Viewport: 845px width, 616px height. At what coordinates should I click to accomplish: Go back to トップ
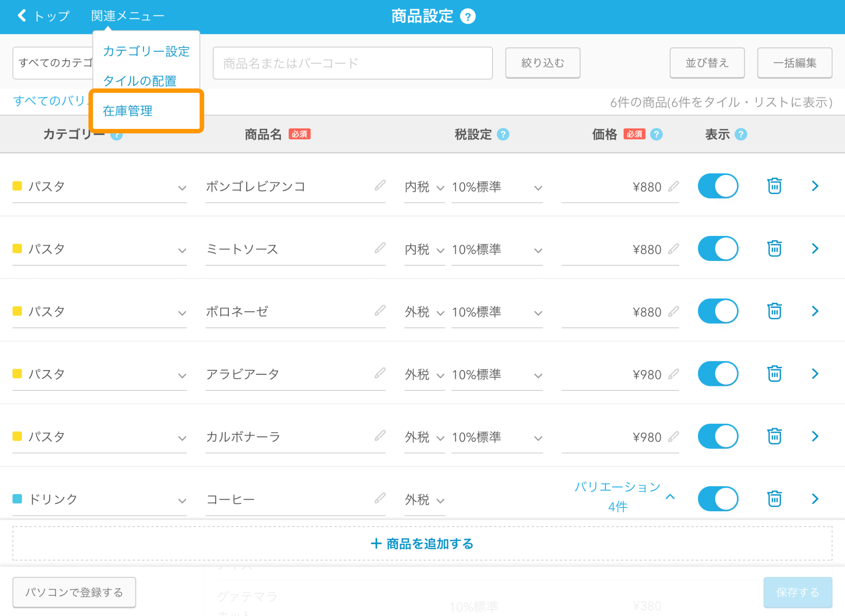click(x=43, y=16)
